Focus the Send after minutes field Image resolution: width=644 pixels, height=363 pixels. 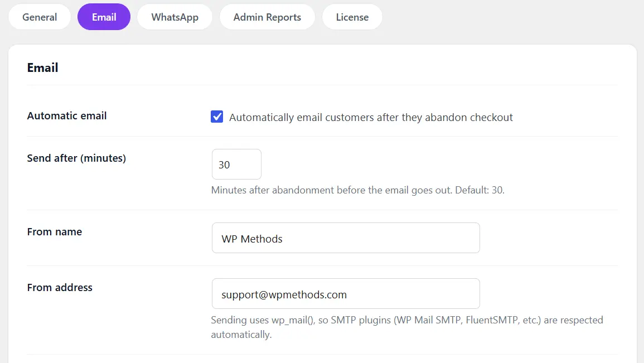pyautogui.click(x=236, y=164)
